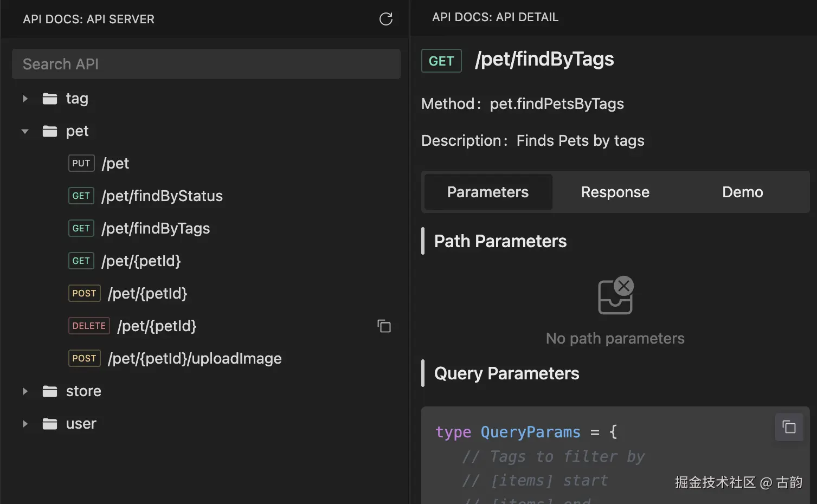Click the pet folder icon
The height and width of the screenshot is (504, 817).
tap(50, 131)
